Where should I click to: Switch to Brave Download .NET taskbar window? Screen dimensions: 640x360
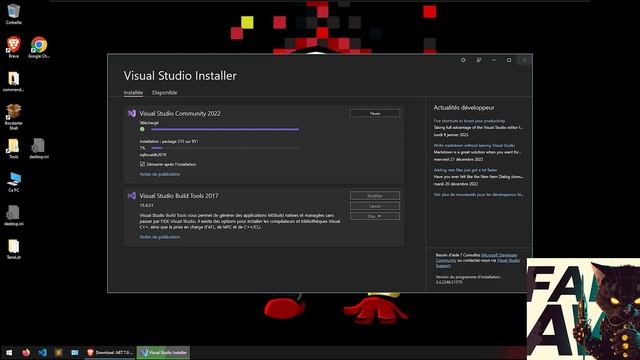pos(110,352)
